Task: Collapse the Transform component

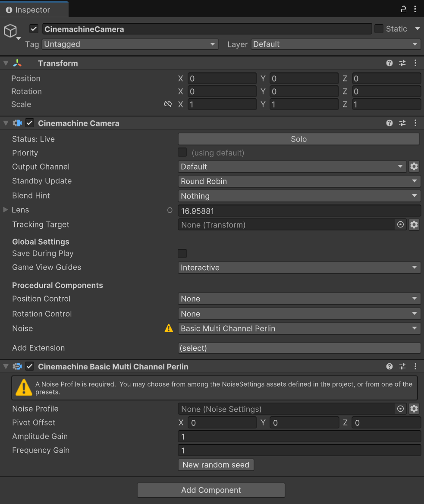Action: [x=6, y=63]
